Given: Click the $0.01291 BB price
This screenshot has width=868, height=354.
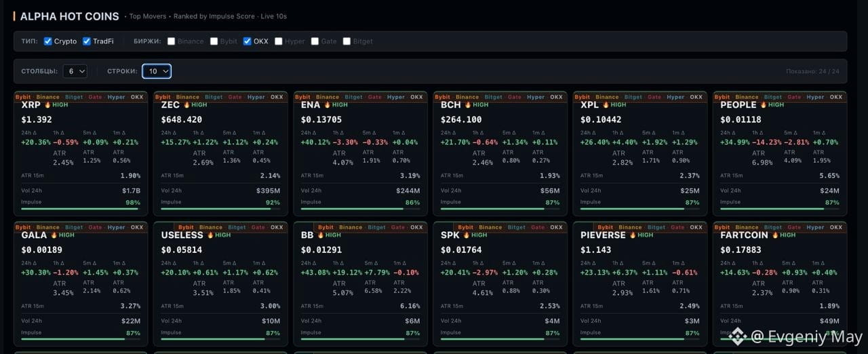Looking at the screenshot, I should point(321,250).
